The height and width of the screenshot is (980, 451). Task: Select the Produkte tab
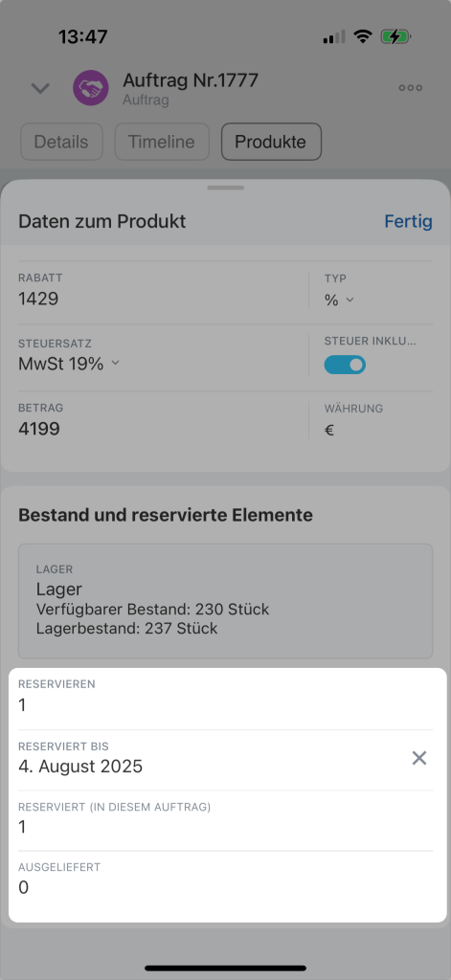pos(271,142)
